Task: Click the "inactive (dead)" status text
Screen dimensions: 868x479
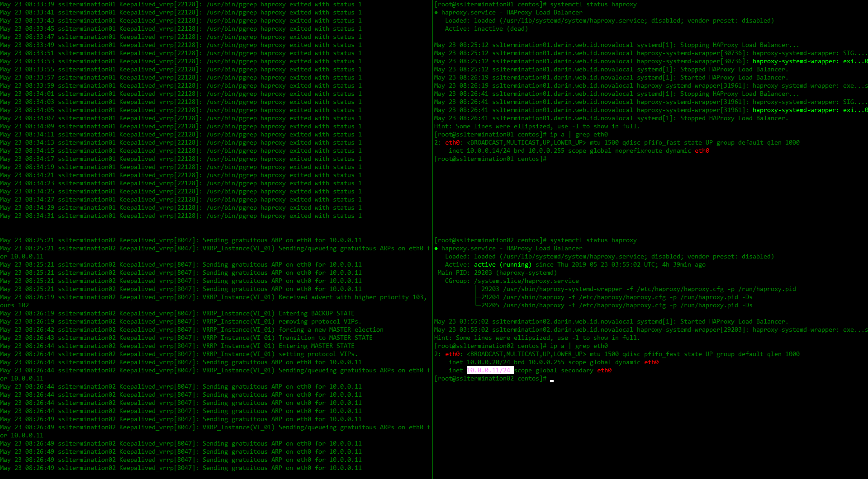Action: [501, 29]
